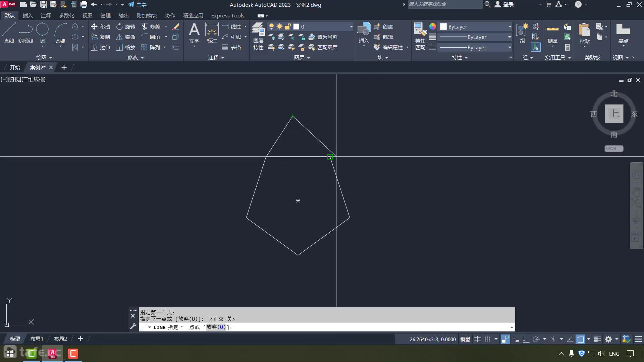Image resolution: width=644 pixels, height=362 pixels.
Task: Expand the 注释 (Annotation) panel
Action: coord(216,57)
